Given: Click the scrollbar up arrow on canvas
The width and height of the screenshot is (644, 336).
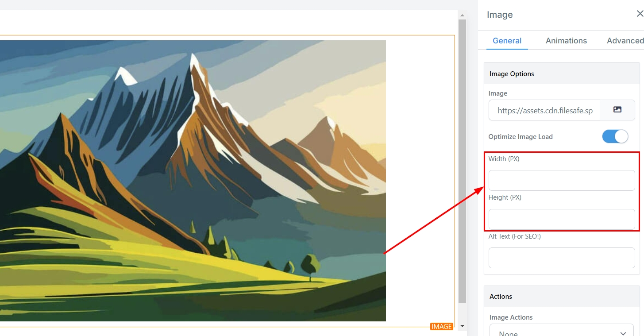Looking at the screenshot, I should [462, 15].
